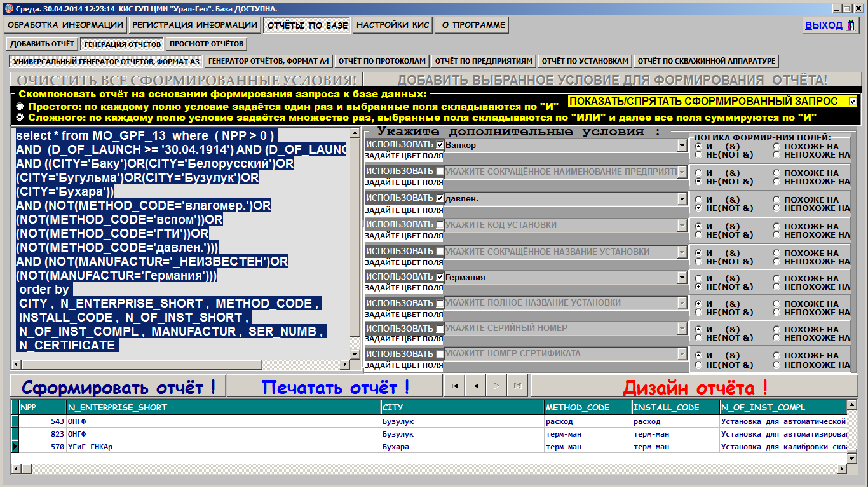Open УКАЖИТЕ НОМЕР СЕРТИФИКАТА dropdown
This screenshot has width=868, height=488.
(682, 354)
